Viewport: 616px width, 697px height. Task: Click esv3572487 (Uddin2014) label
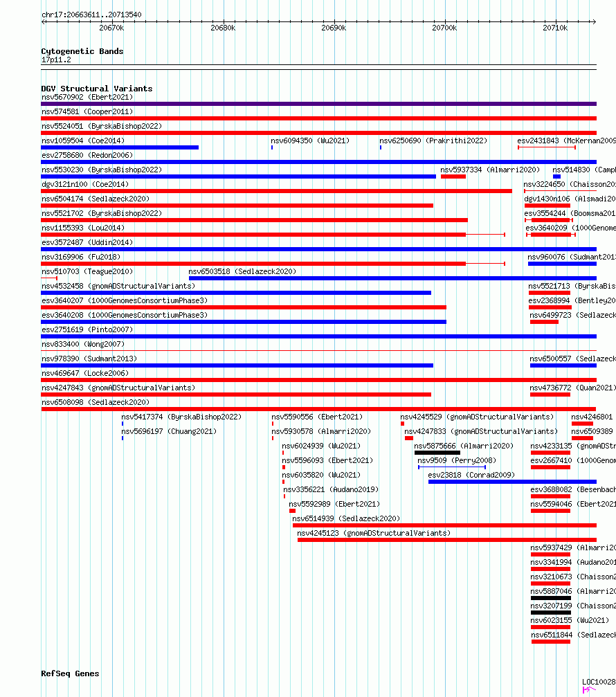[x=87, y=242]
